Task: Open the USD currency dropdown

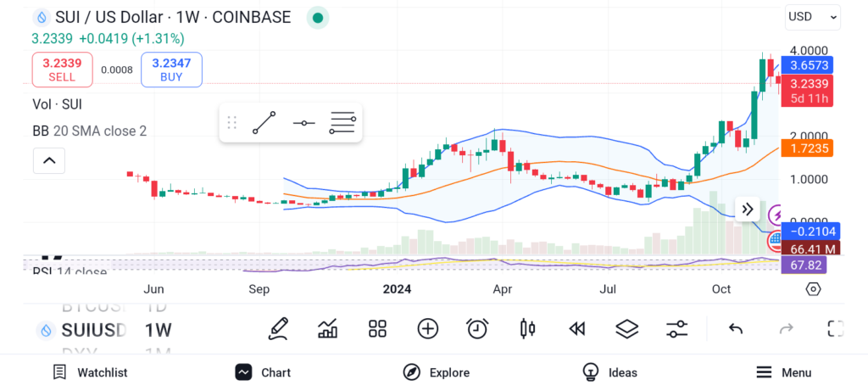Action: (x=813, y=17)
